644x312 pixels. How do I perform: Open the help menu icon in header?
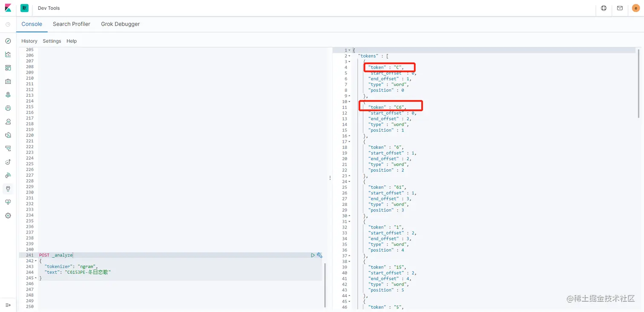point(604,8)
